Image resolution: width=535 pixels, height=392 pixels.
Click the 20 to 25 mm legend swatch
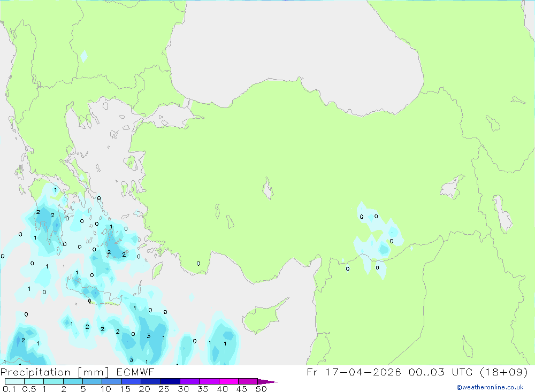click(151, 381)
